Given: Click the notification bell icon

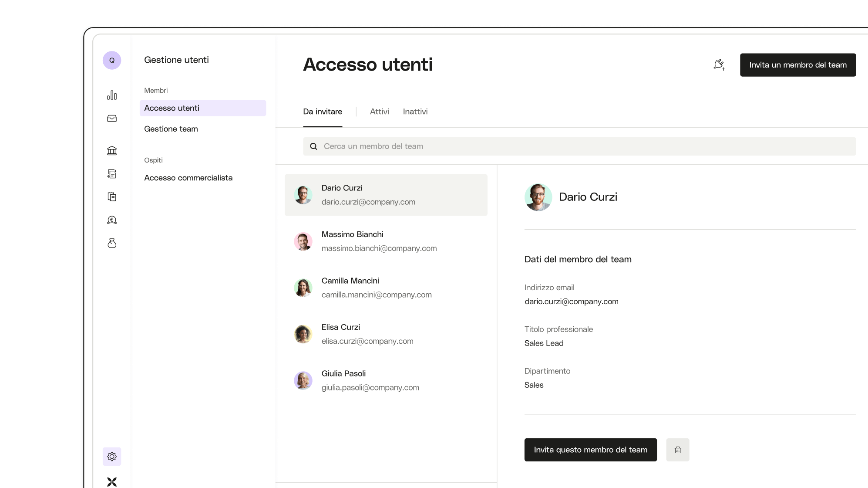Looking at the screenshot, I should coord(719,65).
